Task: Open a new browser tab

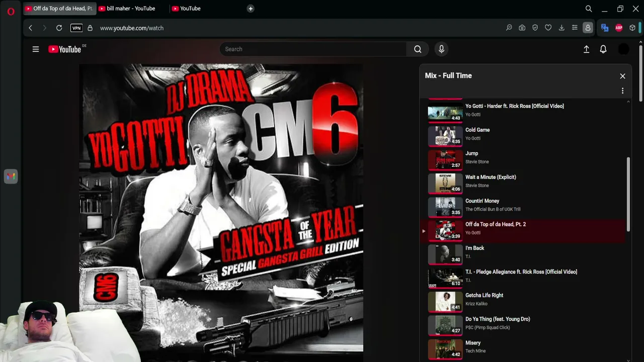Action: [x=251, y=9]
